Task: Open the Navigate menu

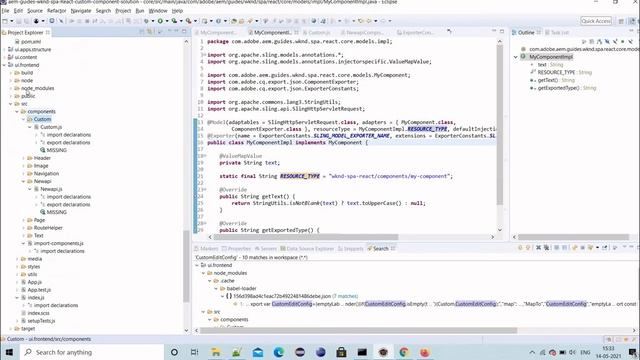Action: pos(81,11)
